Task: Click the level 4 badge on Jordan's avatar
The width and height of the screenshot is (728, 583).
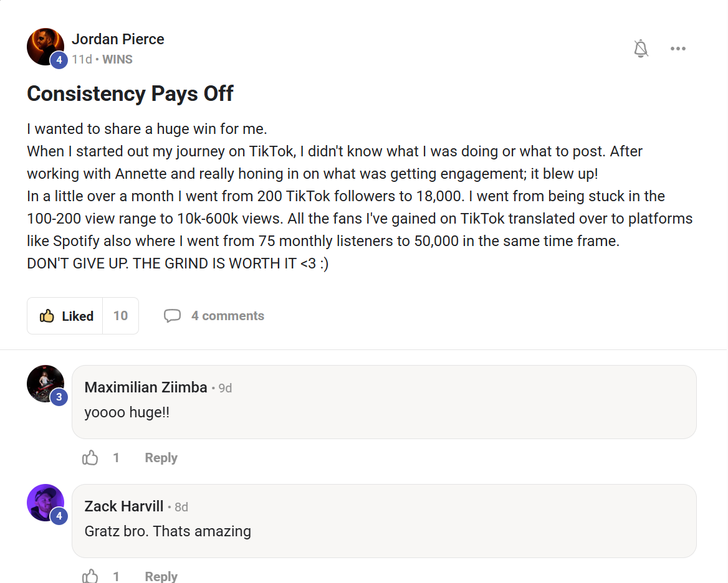Action: pos(59,60)
